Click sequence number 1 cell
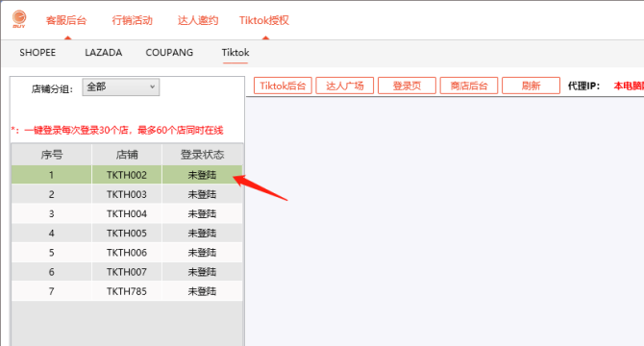 pyautogui.click(x=51, y=175)
